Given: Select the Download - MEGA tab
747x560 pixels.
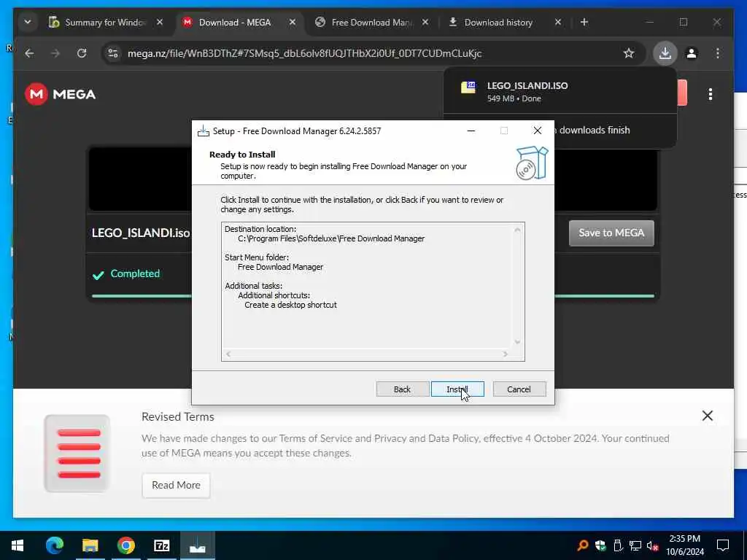Looking at the screenshot, I should tap(234, 23).
